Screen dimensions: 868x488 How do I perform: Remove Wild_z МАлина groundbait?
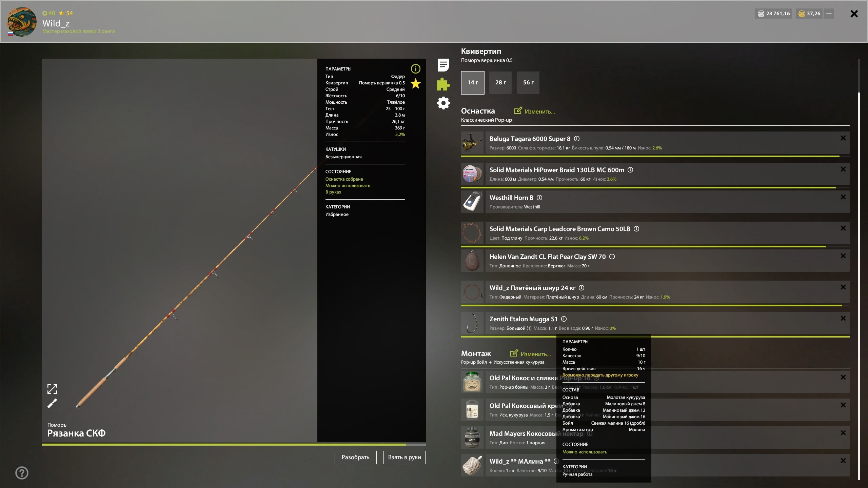pos(843,461)
